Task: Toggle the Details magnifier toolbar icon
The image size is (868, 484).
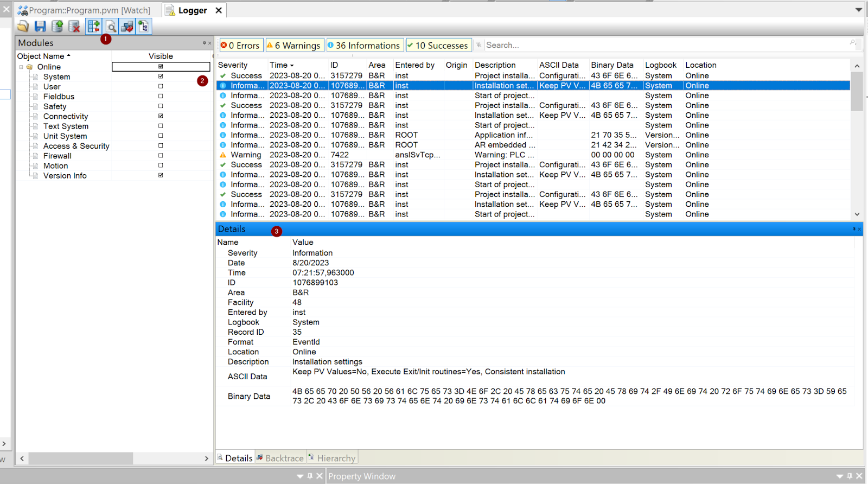Action: pyautogui.click(x=111, y=26)
